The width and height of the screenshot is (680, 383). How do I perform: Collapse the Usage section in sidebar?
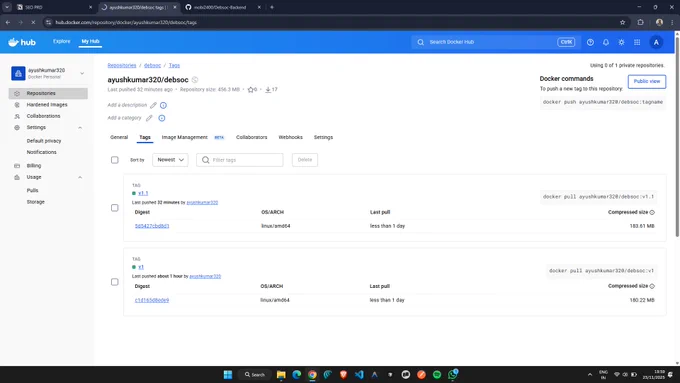(x=80, y=177)
